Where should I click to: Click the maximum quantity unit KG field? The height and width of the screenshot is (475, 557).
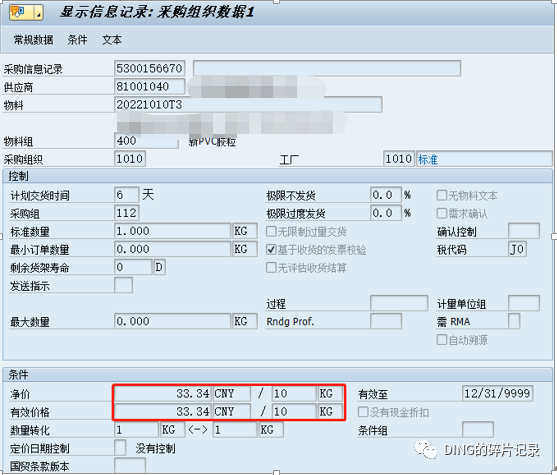pos(245,322)
